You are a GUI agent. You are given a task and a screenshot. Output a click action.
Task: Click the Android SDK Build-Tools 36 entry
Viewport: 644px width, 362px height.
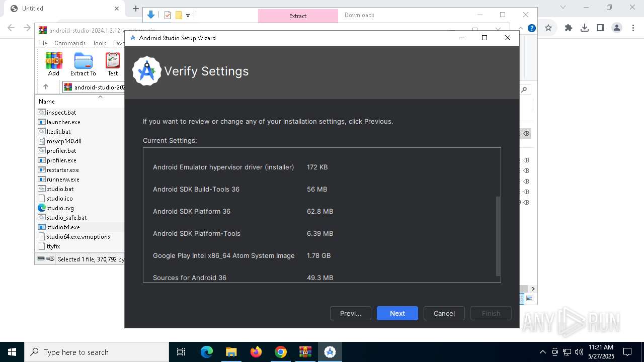196,189
